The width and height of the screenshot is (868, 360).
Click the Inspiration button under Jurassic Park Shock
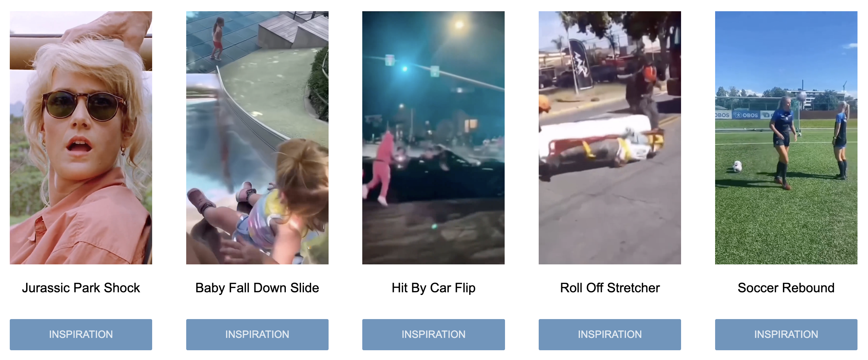point(81,334)
